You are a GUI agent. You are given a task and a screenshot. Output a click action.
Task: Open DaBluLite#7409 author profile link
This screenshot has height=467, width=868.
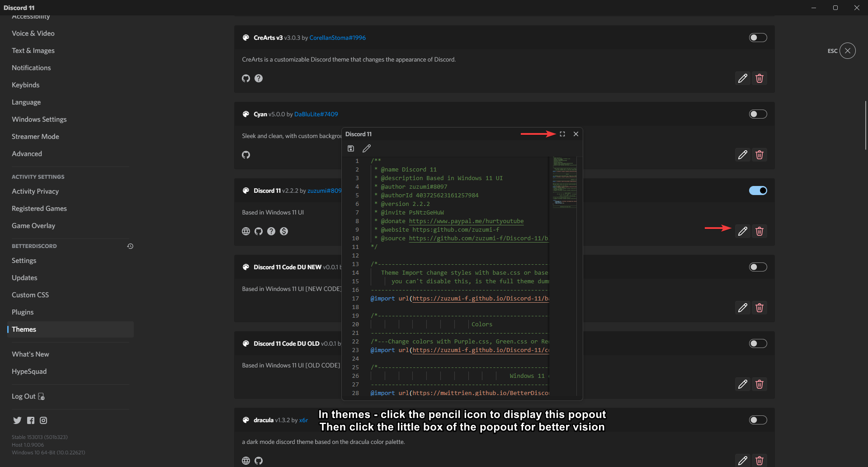pos(316,114)
